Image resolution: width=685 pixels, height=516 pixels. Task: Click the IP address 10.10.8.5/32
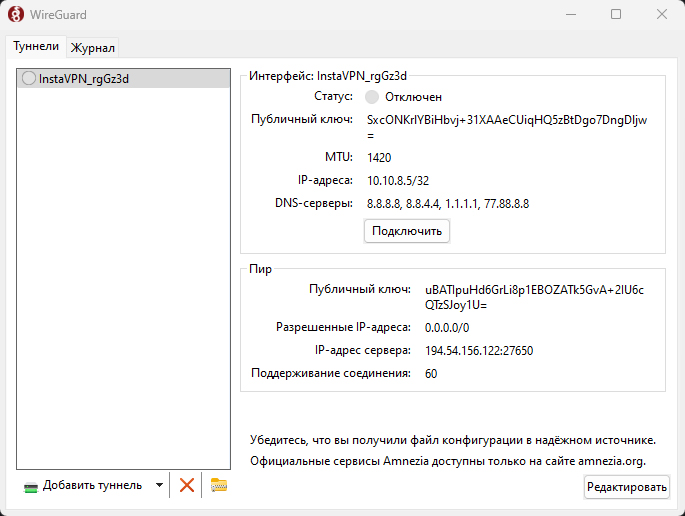tap(398, 181)
